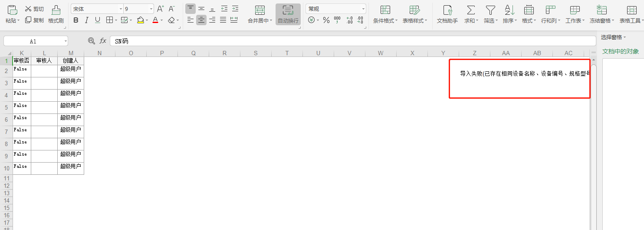
Task: Open the Table Style (表格样式) menu
Action: [414, 10]
